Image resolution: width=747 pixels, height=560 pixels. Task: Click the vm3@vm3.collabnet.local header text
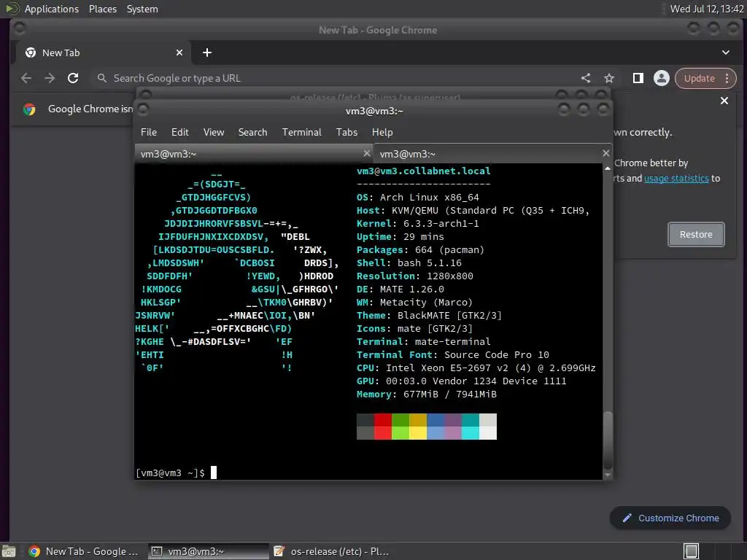[x=424, y=171]
